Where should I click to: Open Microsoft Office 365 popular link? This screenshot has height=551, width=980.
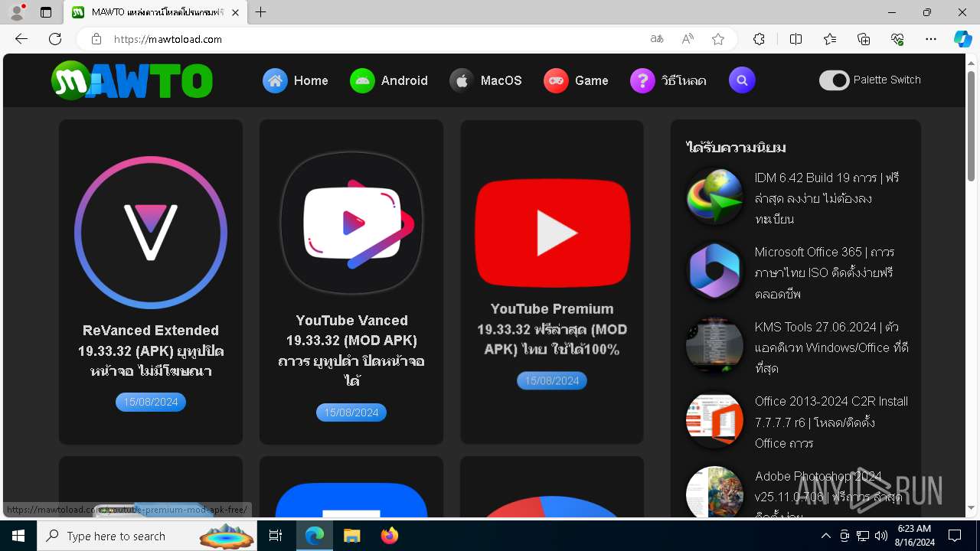(825, 272)
